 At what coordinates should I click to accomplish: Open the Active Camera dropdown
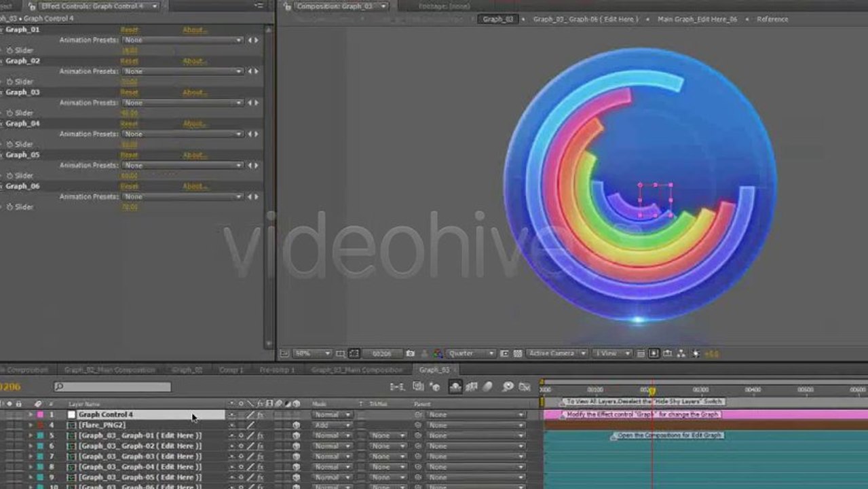[x=556, y=353]
